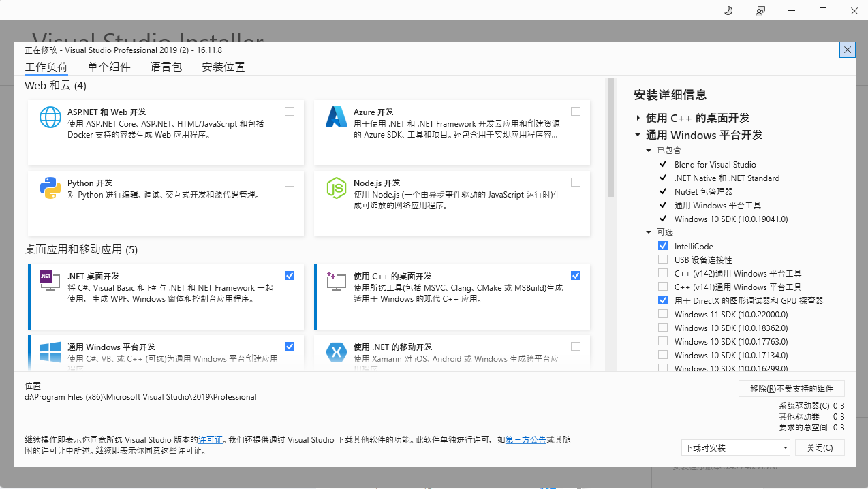Switch to the 语言包 tab
The width and height of the screenshot is (868, 489).
tap(166, 67)
